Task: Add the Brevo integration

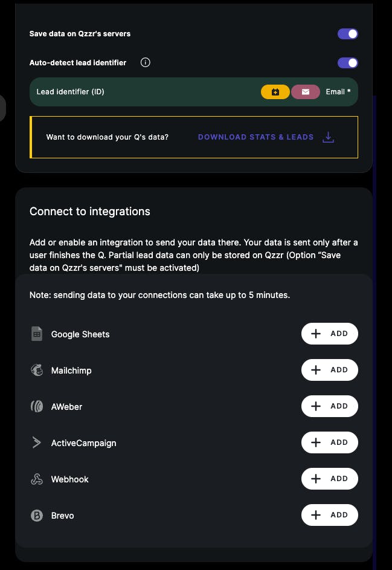Action: [330, 515]
